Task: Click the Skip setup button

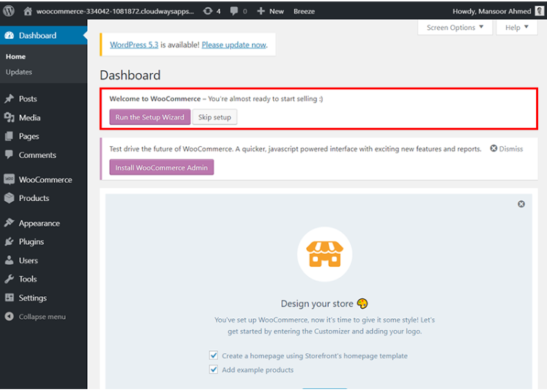Action: (x=215, y=117)
